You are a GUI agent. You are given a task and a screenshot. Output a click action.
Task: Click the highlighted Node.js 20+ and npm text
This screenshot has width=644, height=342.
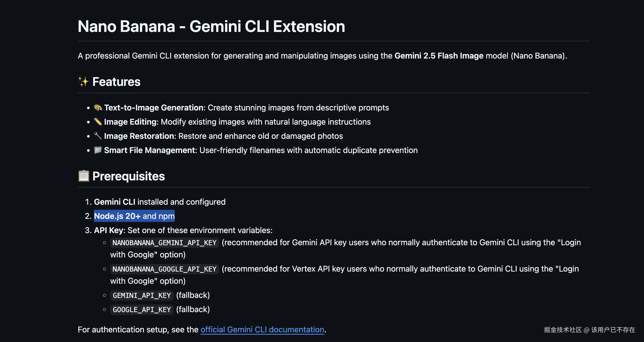point(134,216)
